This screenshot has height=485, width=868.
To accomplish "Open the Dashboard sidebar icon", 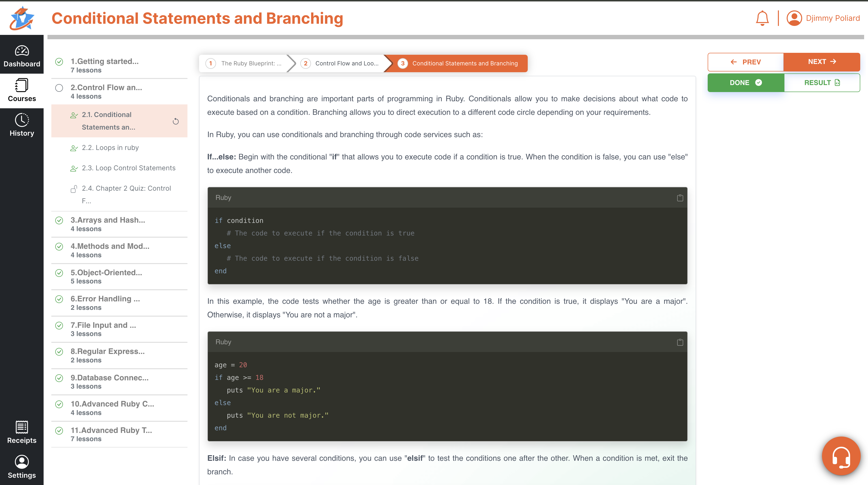I will tap(22, 51).
